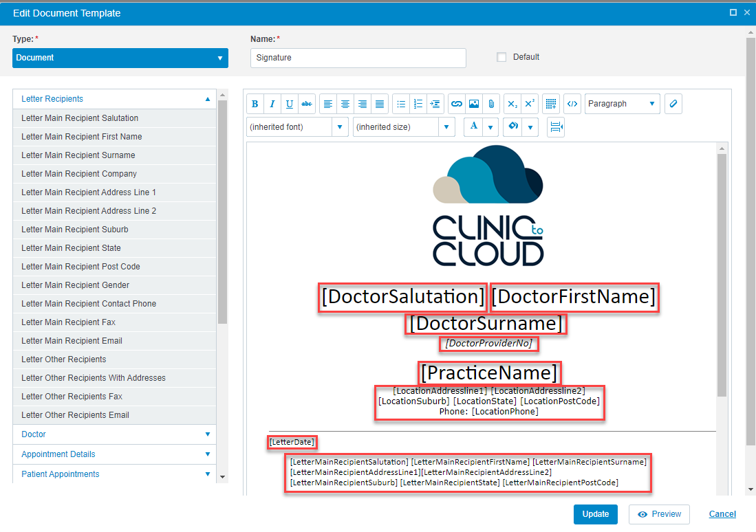
Task: Toggle italic formatting
Action: pos(272,104)
